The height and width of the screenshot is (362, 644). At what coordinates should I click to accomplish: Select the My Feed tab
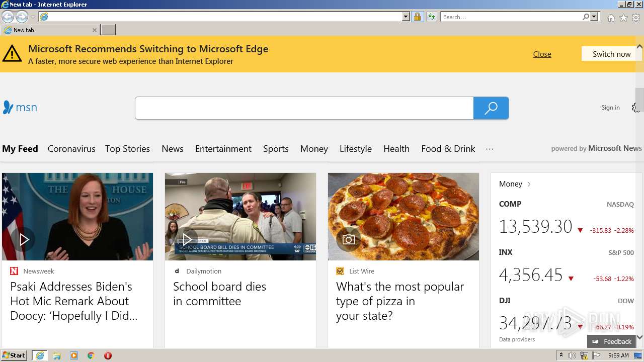[x=20, y=149]
